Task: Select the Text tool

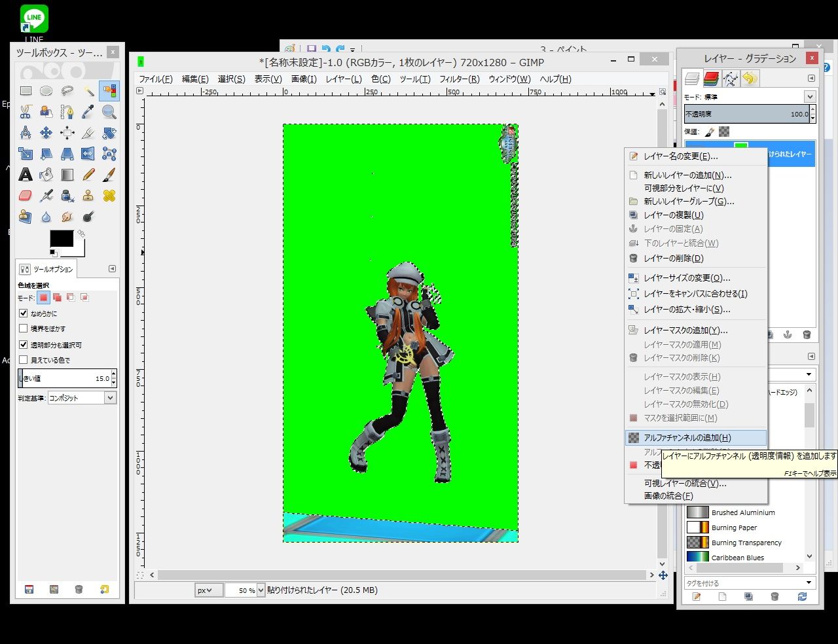Action: 26,175
